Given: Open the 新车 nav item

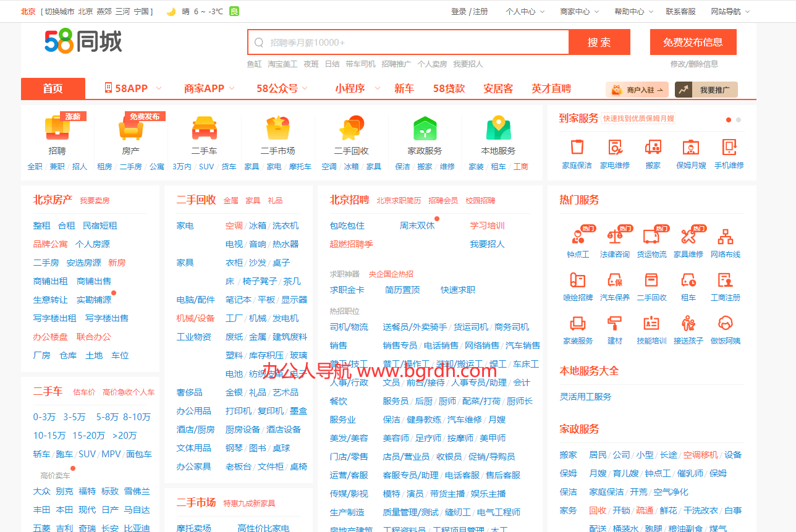Looking at the screenshot, I should (x=404, y=88).
